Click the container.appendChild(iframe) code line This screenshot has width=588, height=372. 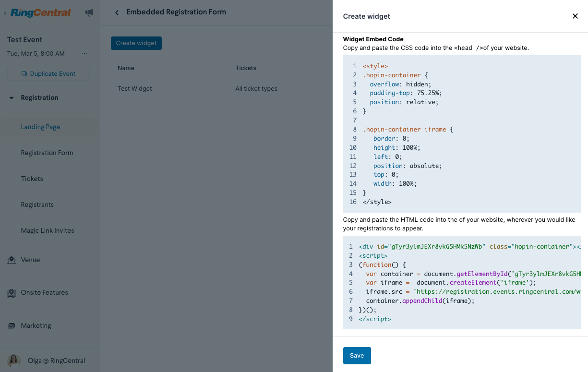click(420, 301)
